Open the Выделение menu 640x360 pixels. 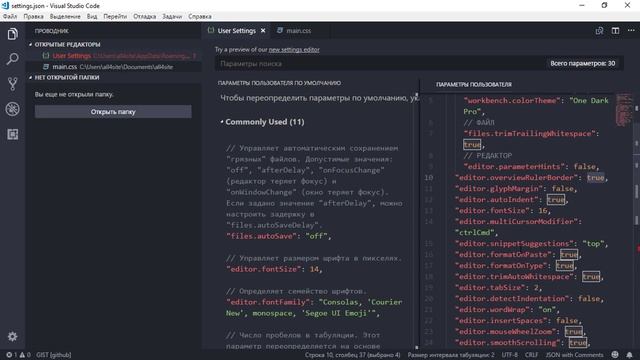(x=65, y=16)
